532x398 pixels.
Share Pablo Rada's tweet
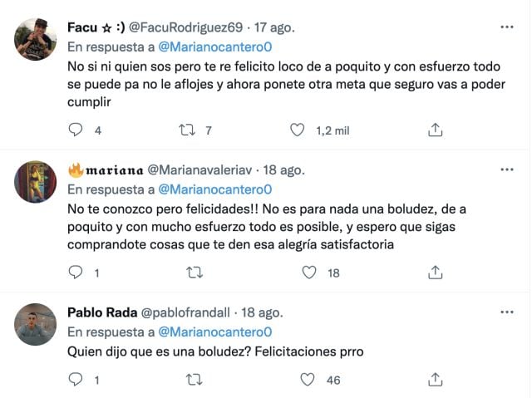[x=435, y=380]
